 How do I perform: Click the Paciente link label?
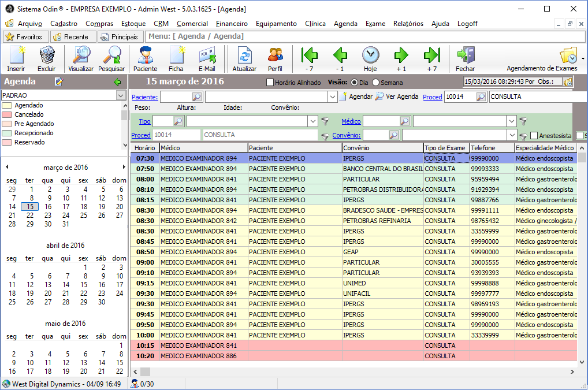pyautogui.click(x=145, y=97)
